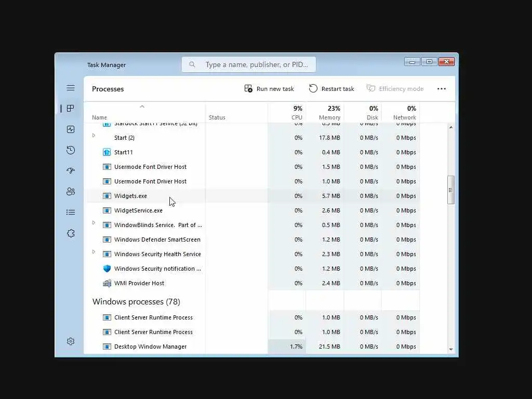532x399 pixels.
Task: Select the WidgetService.exe process
Action: pyautogui.click(x=253, y=210)
